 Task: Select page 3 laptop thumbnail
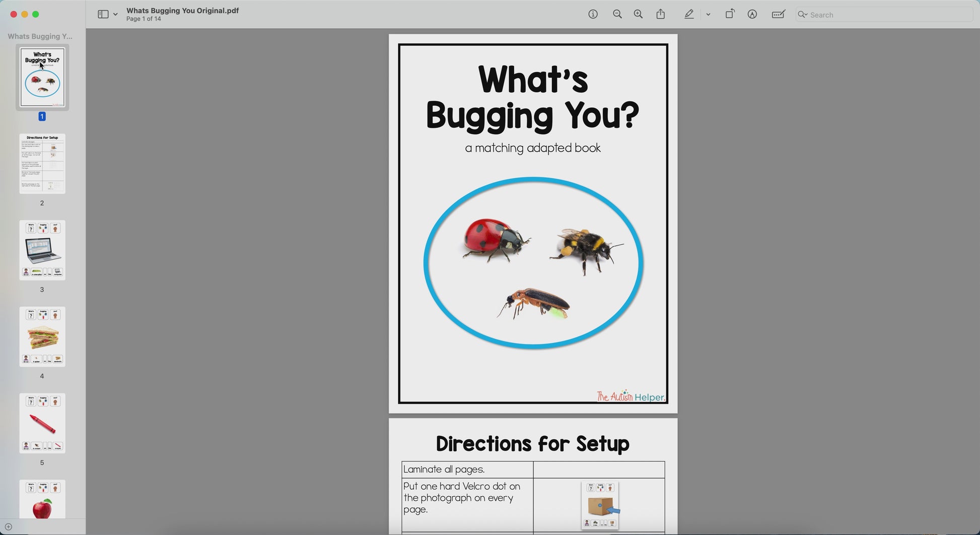point(42,250)
